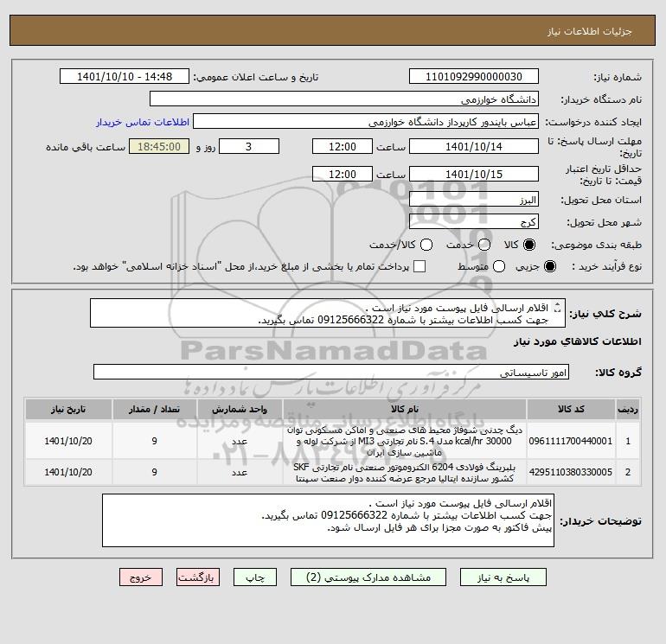
Task: Click the پاسخ به نیاز button
Action: 503,577
